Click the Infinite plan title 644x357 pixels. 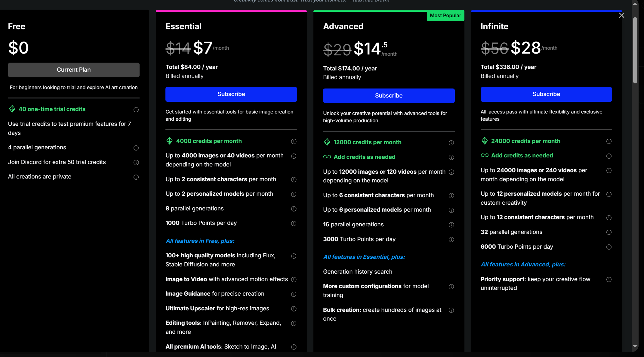click(495, 26)
